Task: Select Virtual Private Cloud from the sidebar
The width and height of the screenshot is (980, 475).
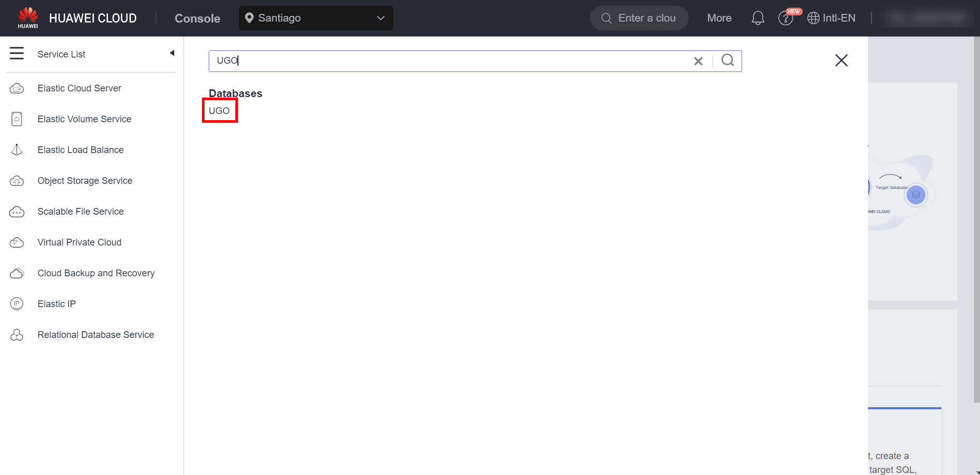Action: click(x=79, y=242)
